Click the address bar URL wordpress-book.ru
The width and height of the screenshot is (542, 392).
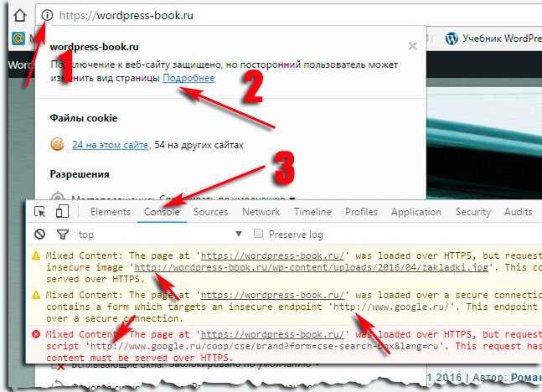point(126,16)
